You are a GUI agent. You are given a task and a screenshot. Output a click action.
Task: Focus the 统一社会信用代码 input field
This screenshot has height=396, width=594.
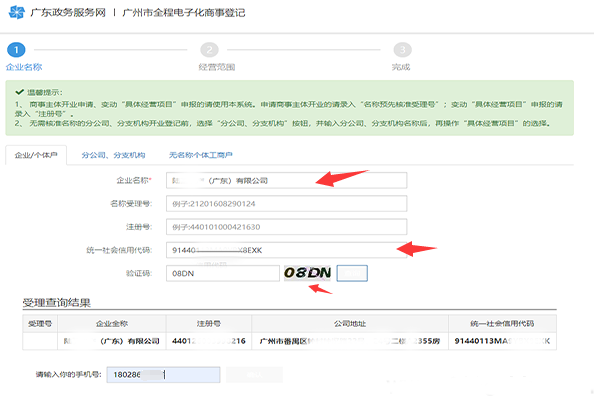click(x=286, y=250)
